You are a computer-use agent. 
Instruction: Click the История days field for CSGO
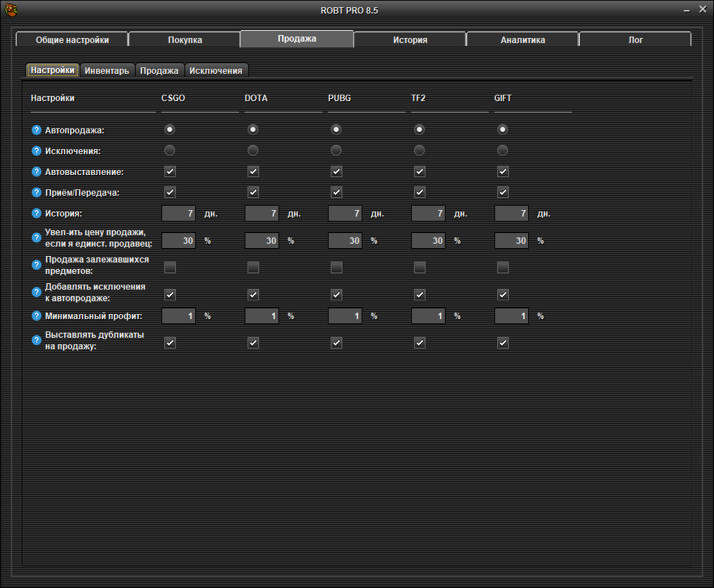[179, 214]
